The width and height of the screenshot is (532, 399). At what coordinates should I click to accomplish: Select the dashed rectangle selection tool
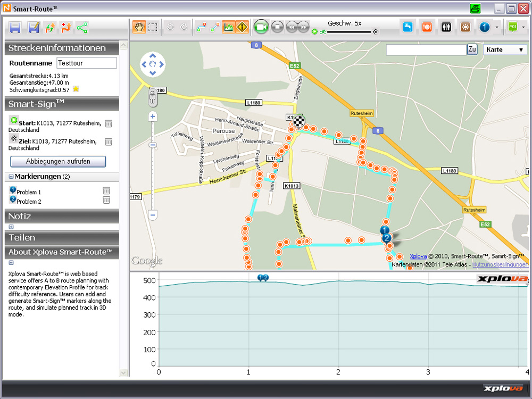153,27
